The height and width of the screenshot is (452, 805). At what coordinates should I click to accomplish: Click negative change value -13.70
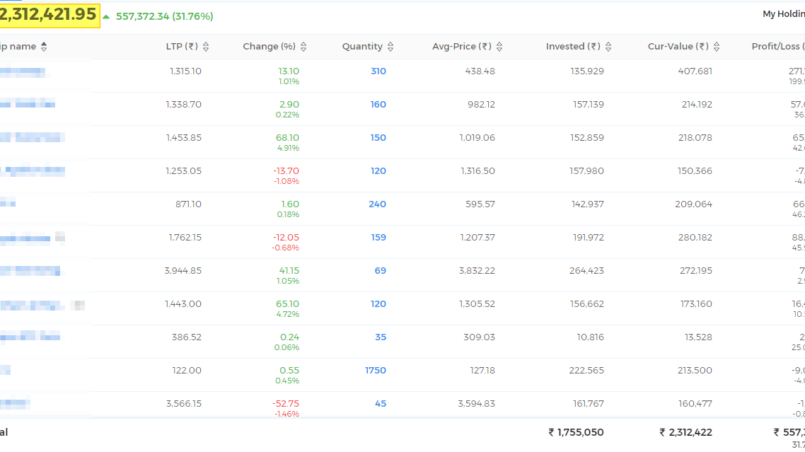[x=286, y=171]
